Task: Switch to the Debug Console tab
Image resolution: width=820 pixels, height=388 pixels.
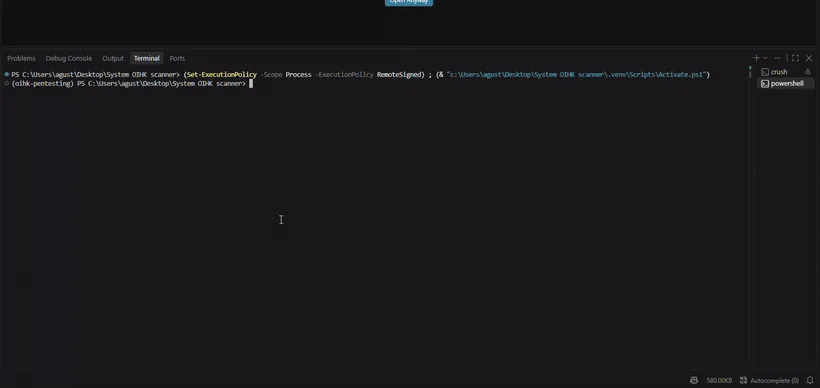Action: (x=69, y=58)
